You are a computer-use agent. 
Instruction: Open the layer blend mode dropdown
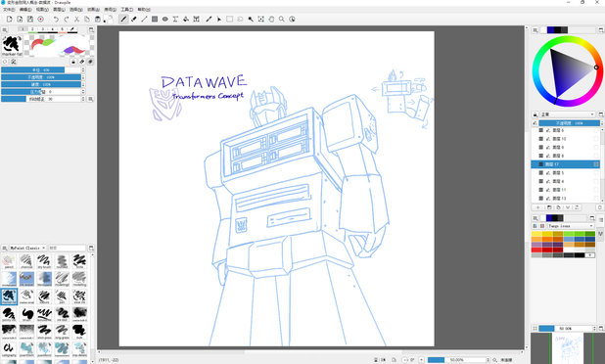tap(567, 114)
